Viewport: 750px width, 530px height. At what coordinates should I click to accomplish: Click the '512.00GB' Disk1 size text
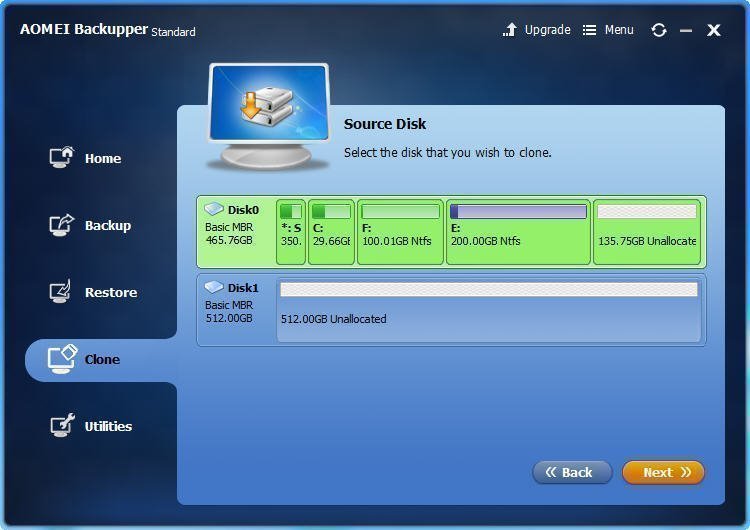[229, 318]
